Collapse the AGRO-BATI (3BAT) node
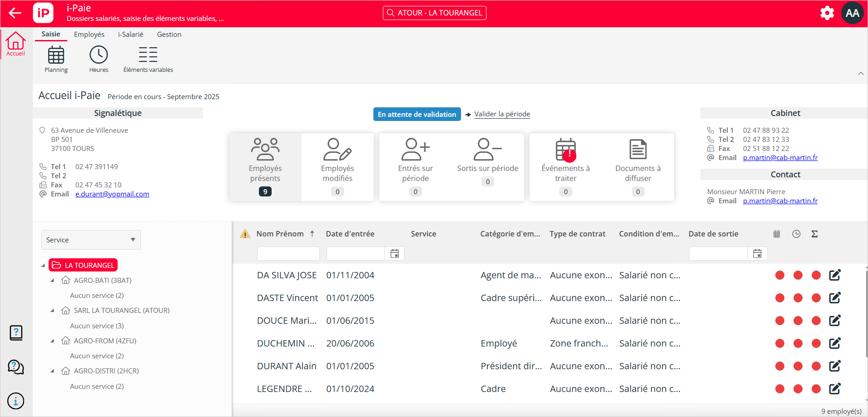Image resolution: width=868 pixels, height=417 pixels. [x=52, y=281]
